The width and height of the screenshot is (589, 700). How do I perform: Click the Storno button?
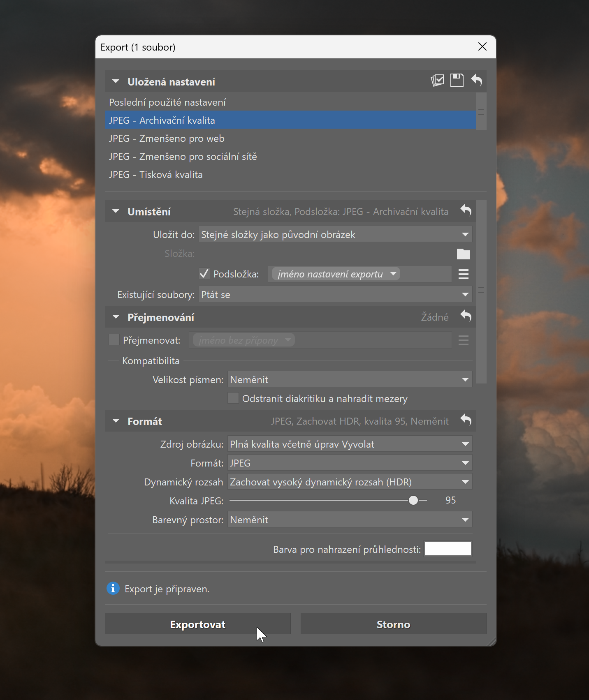click(x=393, y=624)
